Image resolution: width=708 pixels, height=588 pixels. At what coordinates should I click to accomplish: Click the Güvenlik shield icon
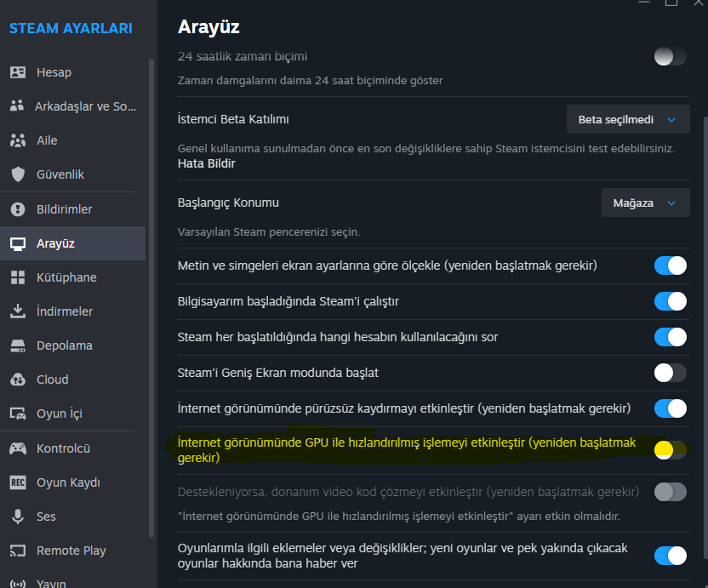[x=18, y=174]
